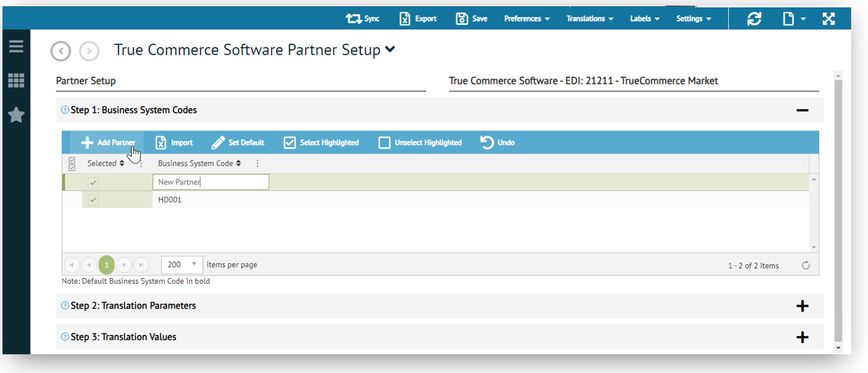Click the help icon next to Step 1
The height and width of the screenshot is (373, 868).
tap(64, 110)
